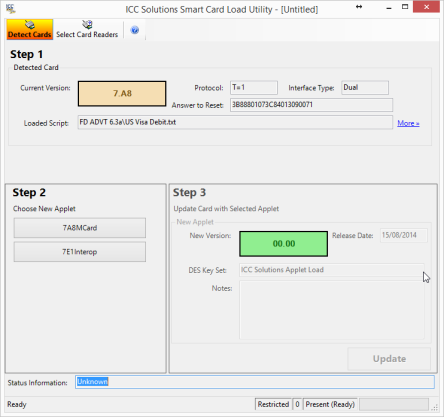Click the Loaded Script path field

click(x=235, y=122)
